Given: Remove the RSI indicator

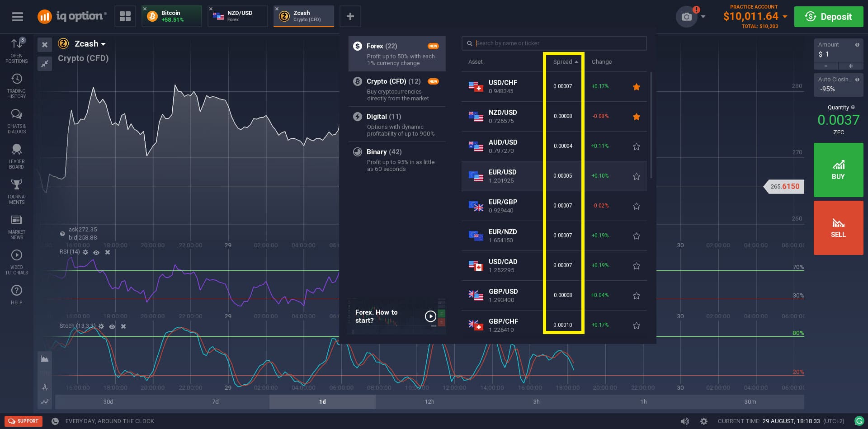Looking at the screenshot, I should pos(108,252).
